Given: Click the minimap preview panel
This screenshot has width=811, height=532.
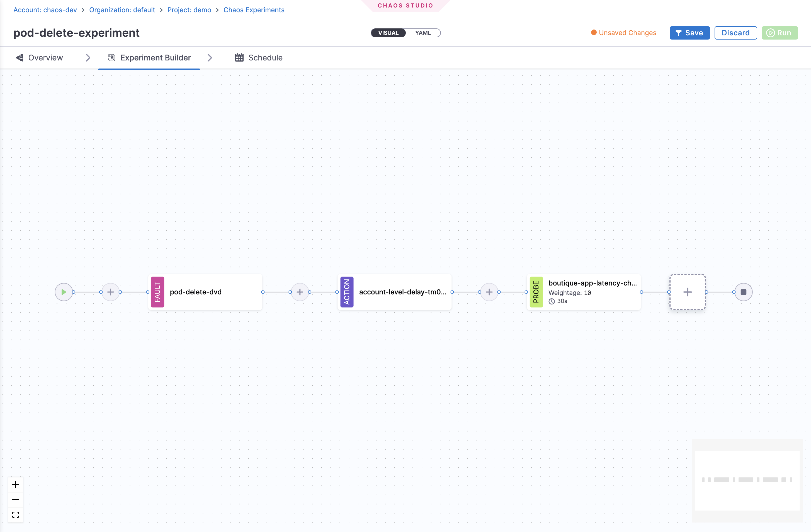Looking at the screenshot, I should coord(747,480).
